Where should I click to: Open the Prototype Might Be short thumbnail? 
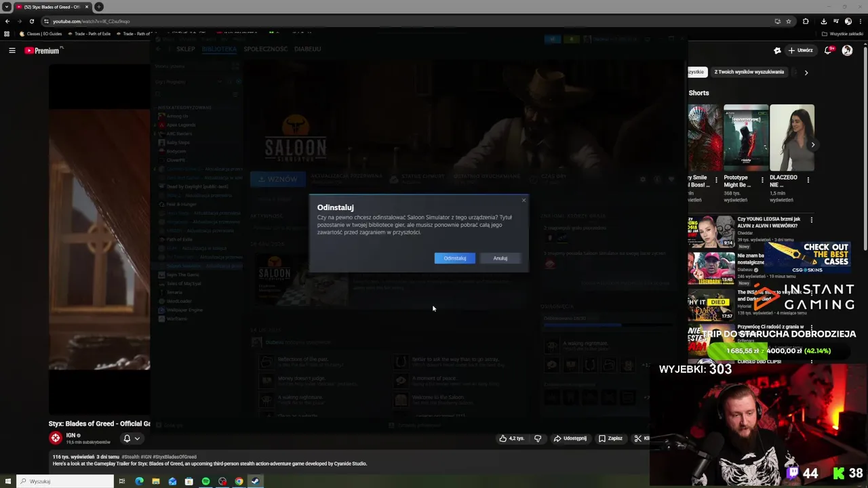pyautogui.click(x=746, y=138)
